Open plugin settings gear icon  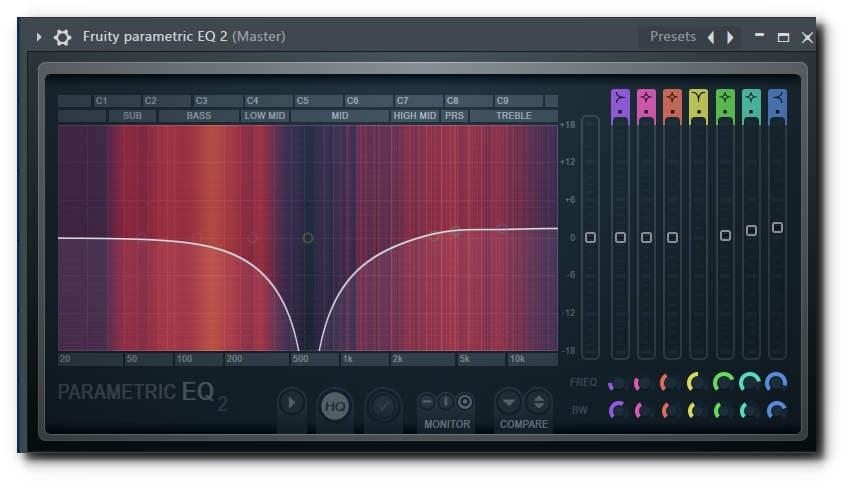62,37
